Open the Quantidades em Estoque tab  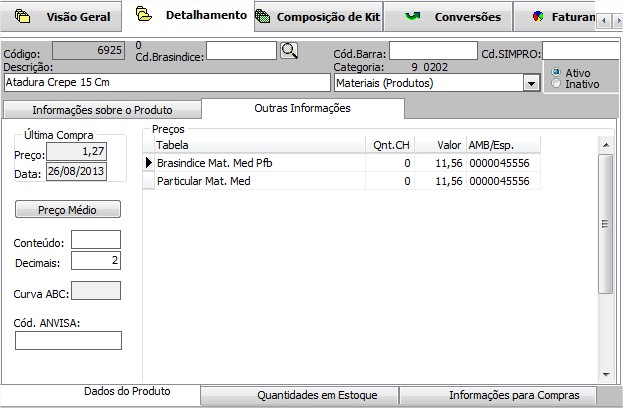point(299,396)
